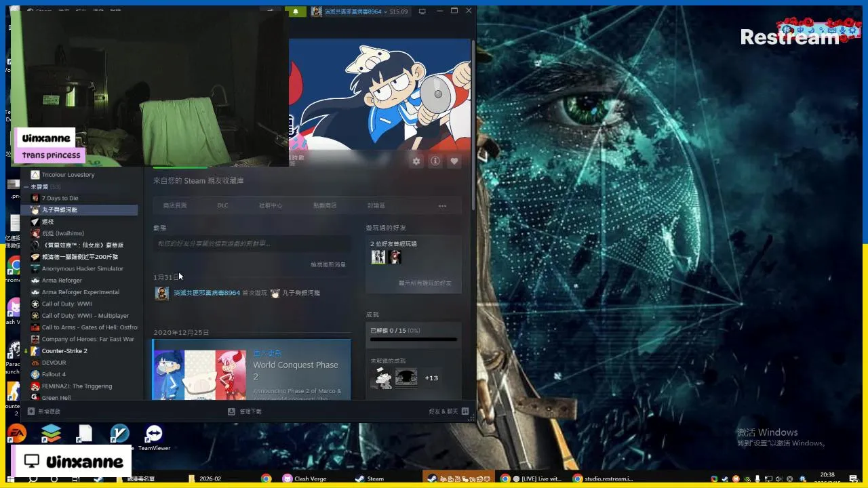Click the Fallout 4 Vault Boy icon
The height and width of the screenshot is (488, 868).
[35, 374]
